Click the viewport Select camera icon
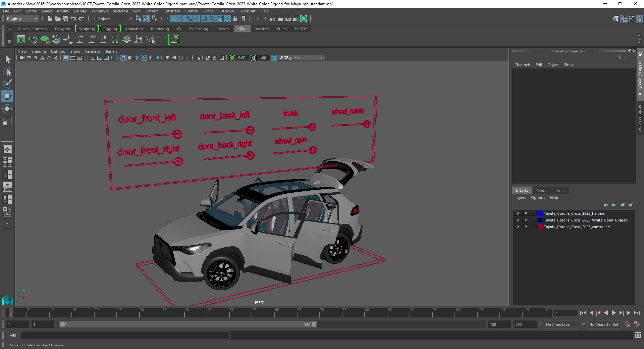Screen dimensions: 644x349 pyautogui.click(x=22, y=58)
